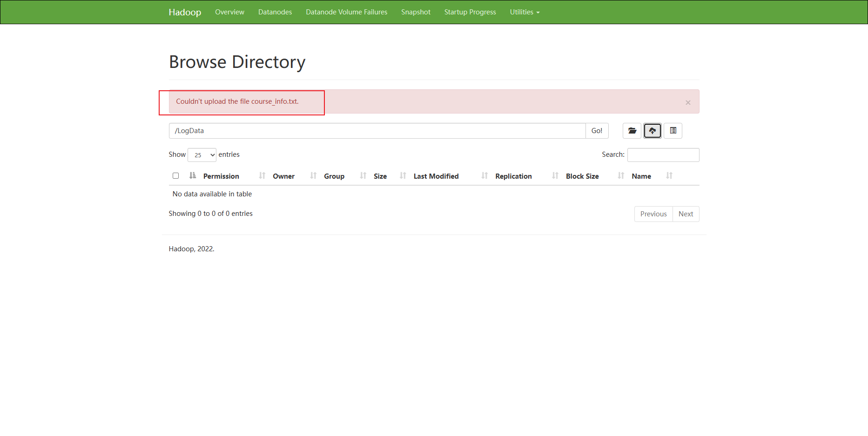Image resolution: width=868 pixels, height=436 pixels.
Task: Click the Hadoop brand link
Action: (x=185, y=12)
